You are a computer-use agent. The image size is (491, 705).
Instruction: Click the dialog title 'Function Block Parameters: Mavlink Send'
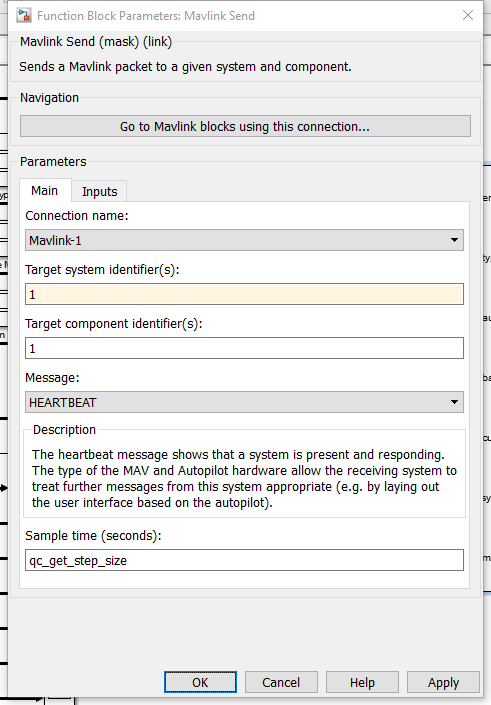click(x=146, y=16)
